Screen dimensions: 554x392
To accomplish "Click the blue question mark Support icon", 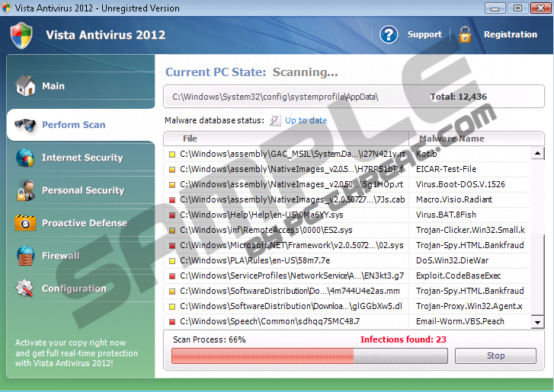I will coord(389,34).
